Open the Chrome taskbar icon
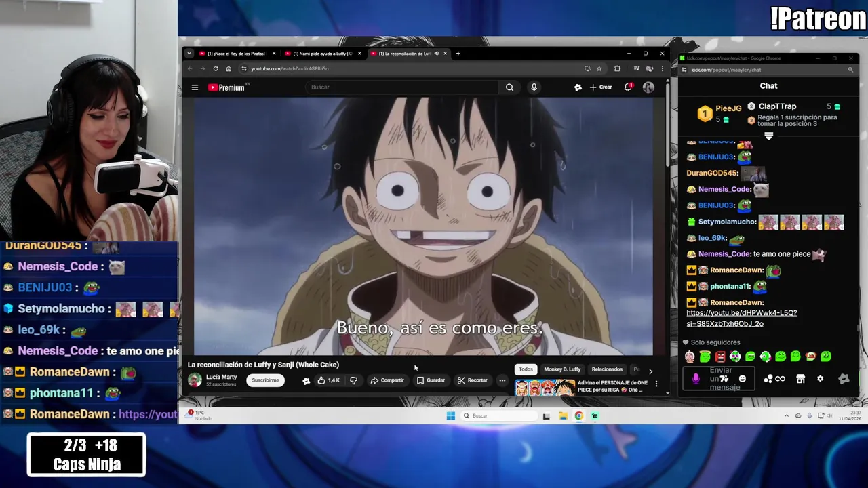Image resolution: width=868 pixels, height=488 pixels. 579,415
